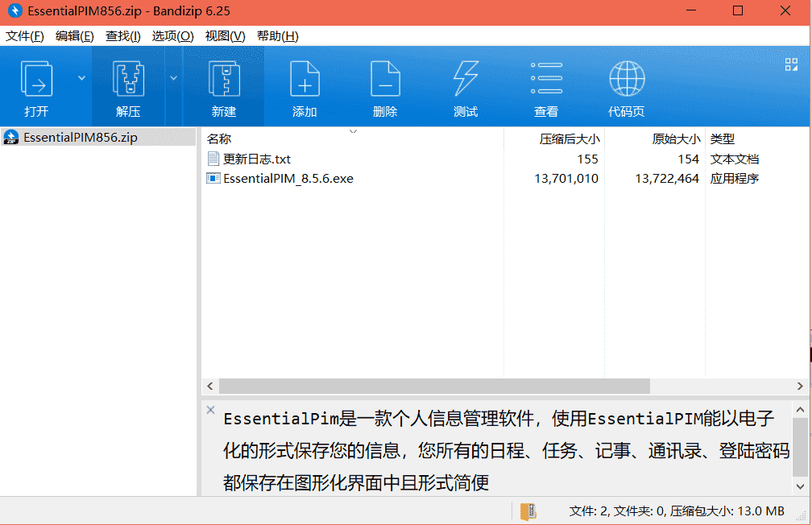Click the Code page (代码页) globe icon
This screenshot has width=812, height=525.
coord(627,79)
